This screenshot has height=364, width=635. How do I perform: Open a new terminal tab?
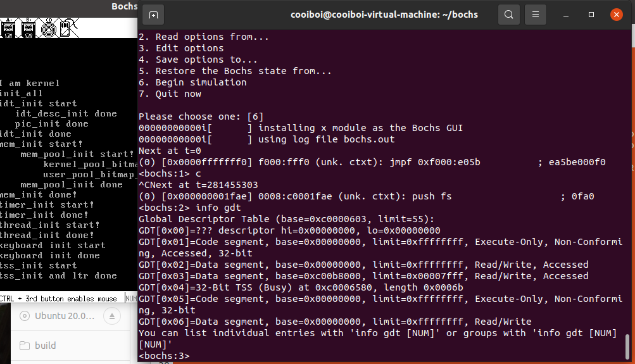[x=153, y=15]
